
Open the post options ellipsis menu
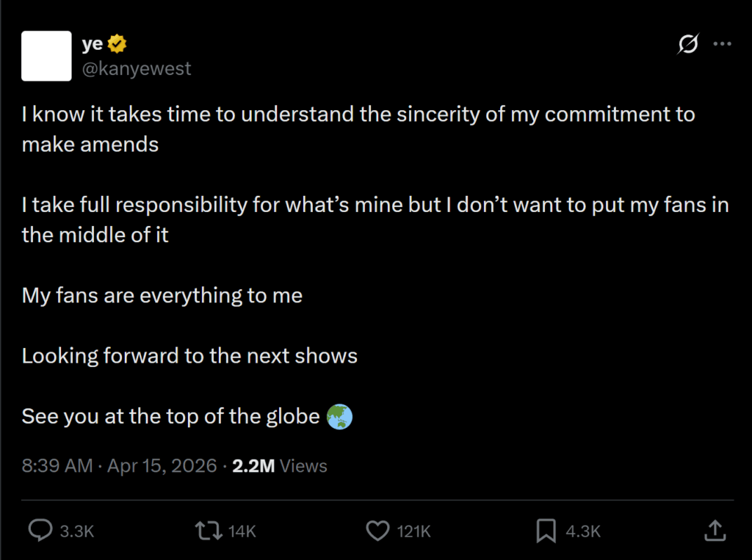point(723,43)
